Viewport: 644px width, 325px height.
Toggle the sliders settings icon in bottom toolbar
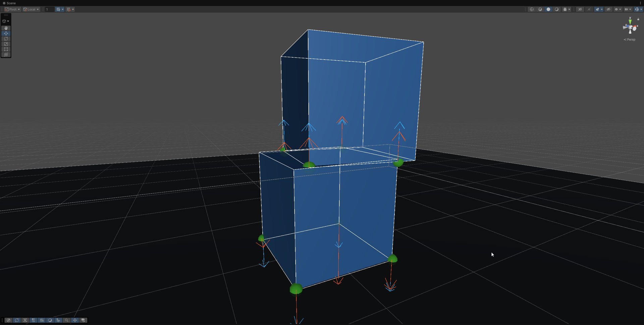point(34,320)
